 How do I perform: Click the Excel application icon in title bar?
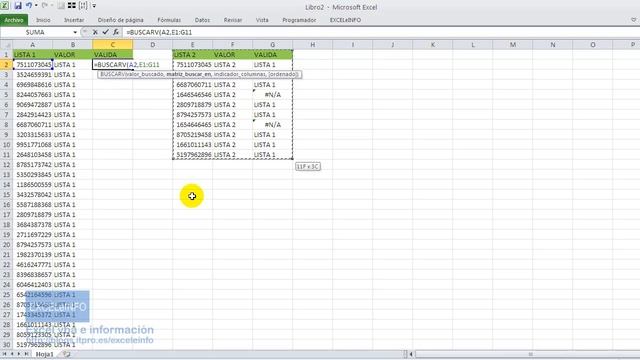(5, 6)
